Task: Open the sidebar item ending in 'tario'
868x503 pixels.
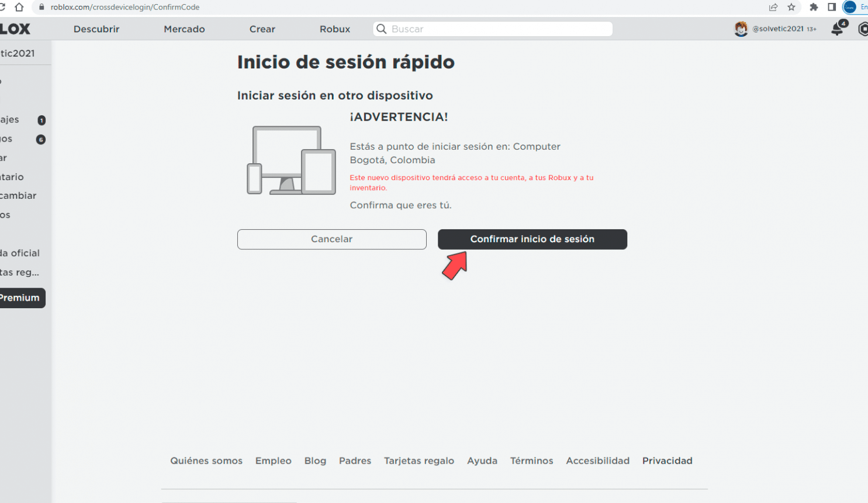Action: (13, 177)
